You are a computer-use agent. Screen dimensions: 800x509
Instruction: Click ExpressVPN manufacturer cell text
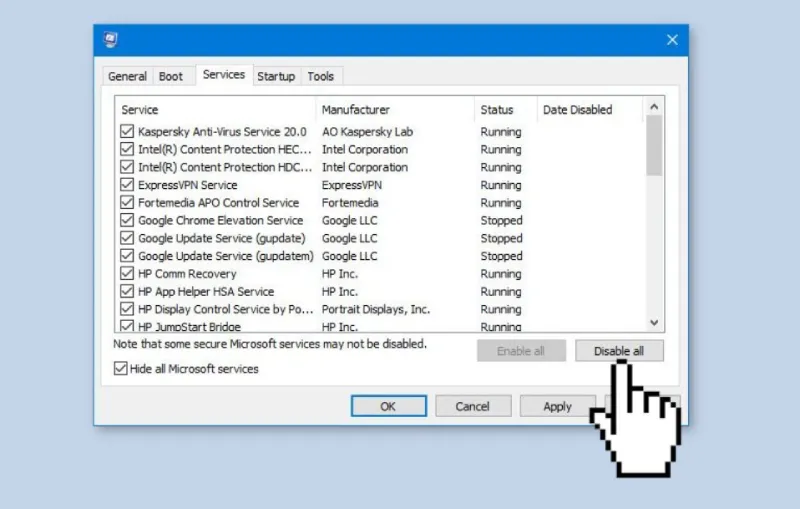(352, 185)
